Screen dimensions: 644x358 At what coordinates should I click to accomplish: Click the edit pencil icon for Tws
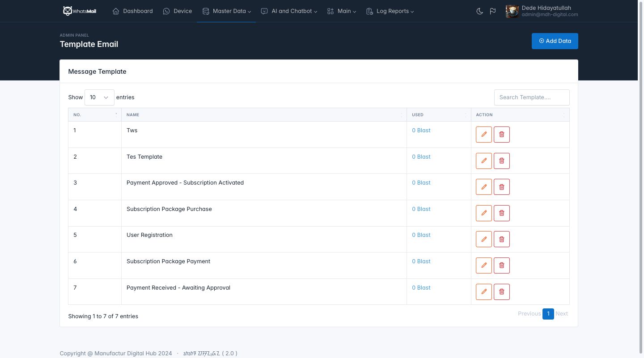click(483, 135)
